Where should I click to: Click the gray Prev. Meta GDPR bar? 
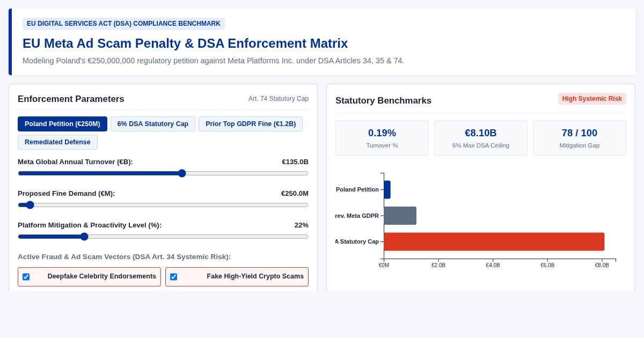(x=400, y=216)
